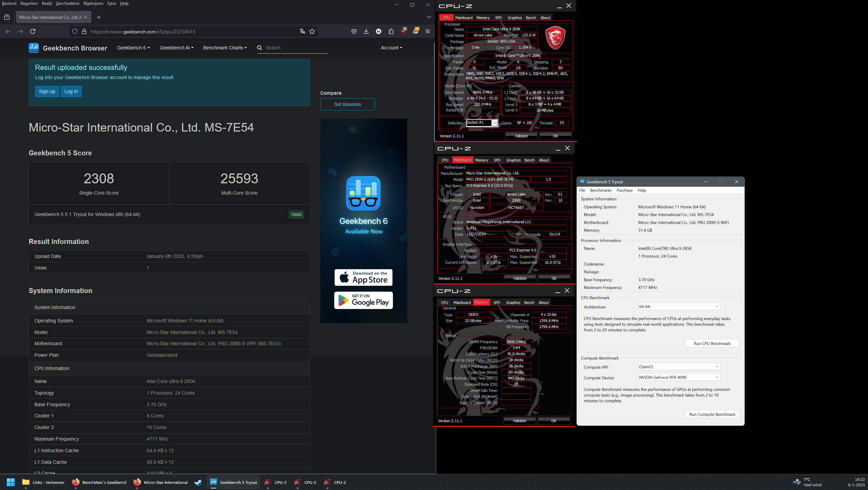
Task: Open the Geschiedenis menu in Firefox
Action: [x=68, y=3]
